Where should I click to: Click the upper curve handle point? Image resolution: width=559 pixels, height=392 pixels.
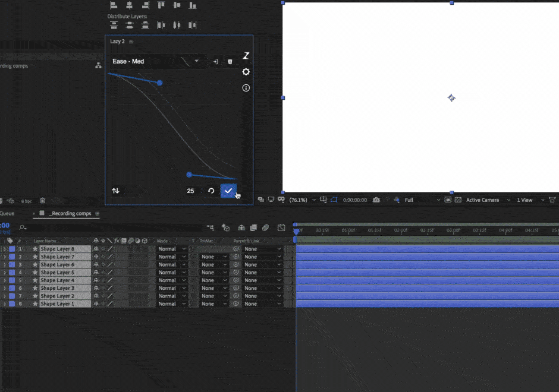[160, 83]
